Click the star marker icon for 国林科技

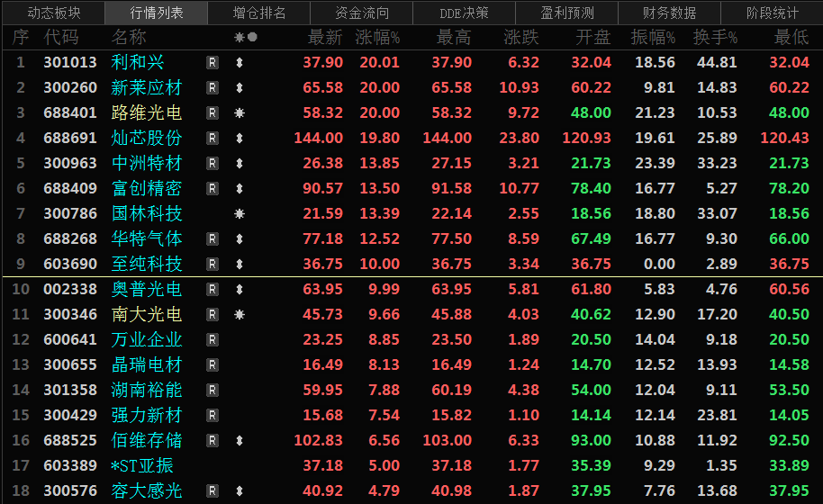240,214
